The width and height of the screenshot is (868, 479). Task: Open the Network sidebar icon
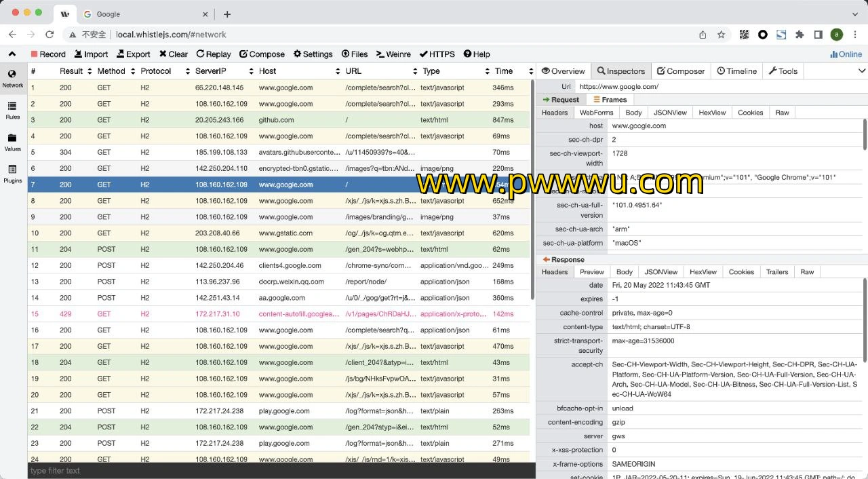[x=12, y=79]
